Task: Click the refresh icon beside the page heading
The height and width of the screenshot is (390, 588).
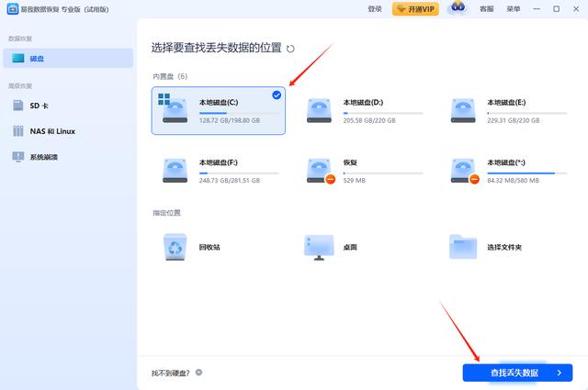Action: coord(290,49)
